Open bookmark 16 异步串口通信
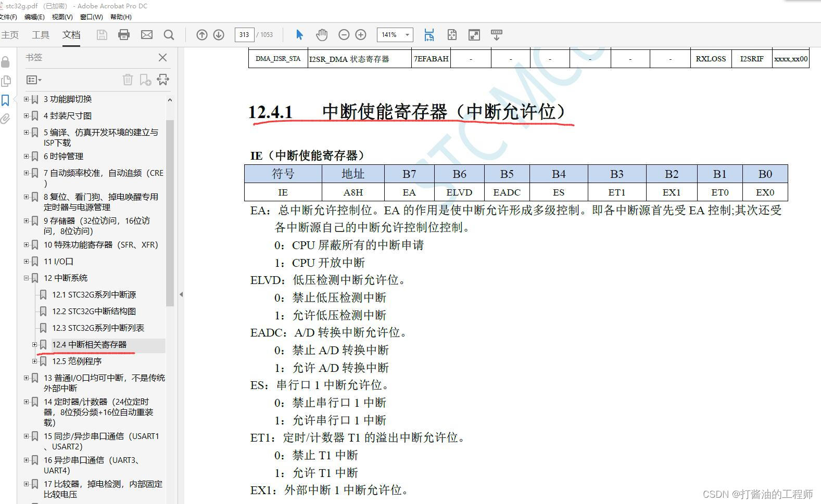Image resolution: width=821 pixels, height=504 pixels. click(x=92, y=465)
